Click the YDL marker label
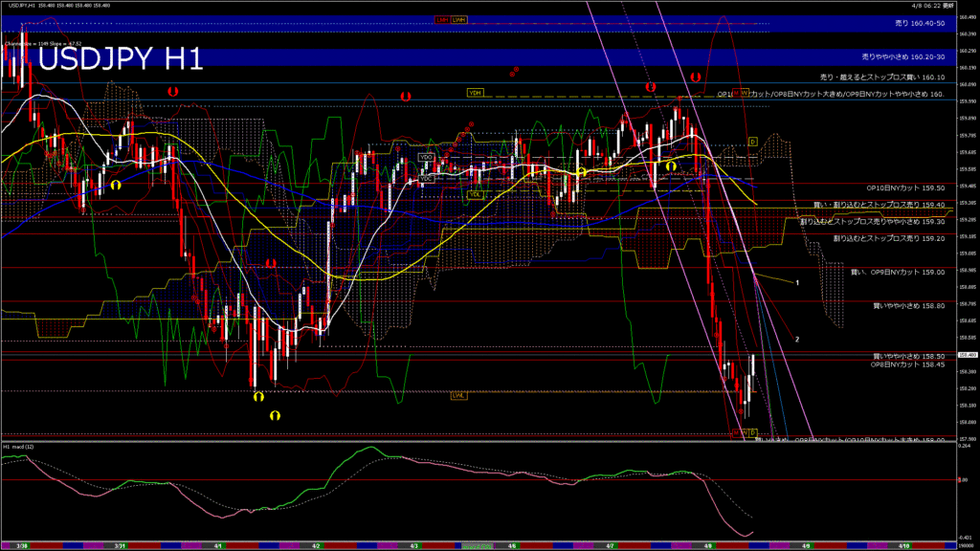The width and height of the screenshot is (980, 551). pos(475,194)
